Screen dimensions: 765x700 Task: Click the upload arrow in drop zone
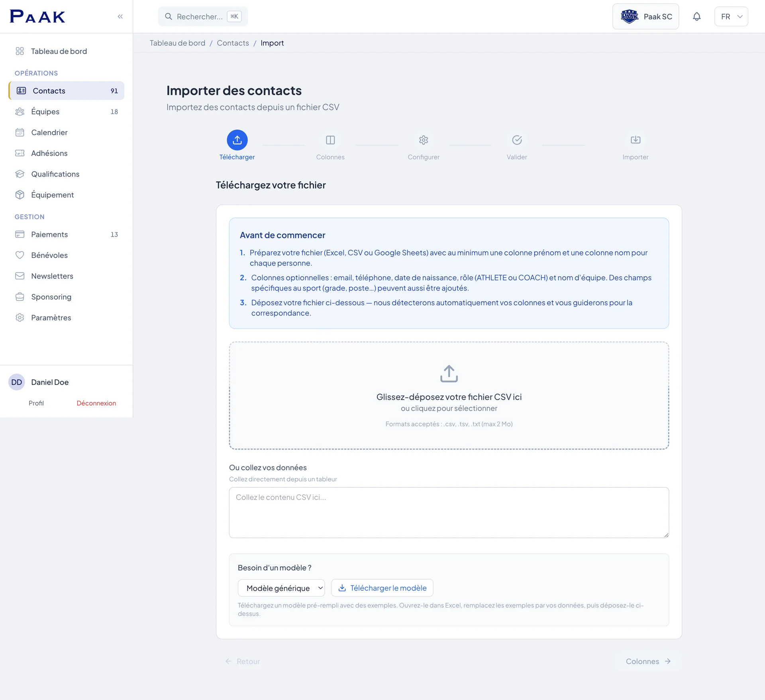[x=449, y=374]
